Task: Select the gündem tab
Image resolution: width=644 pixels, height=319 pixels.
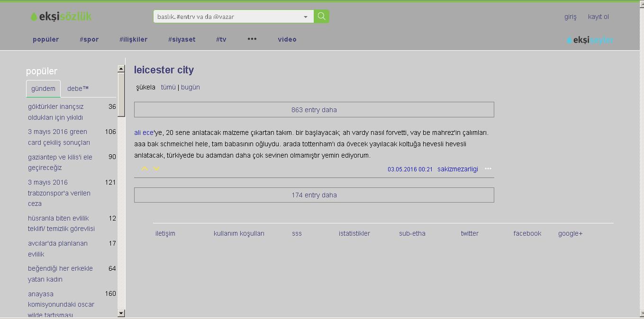Action: coord(43,89)
